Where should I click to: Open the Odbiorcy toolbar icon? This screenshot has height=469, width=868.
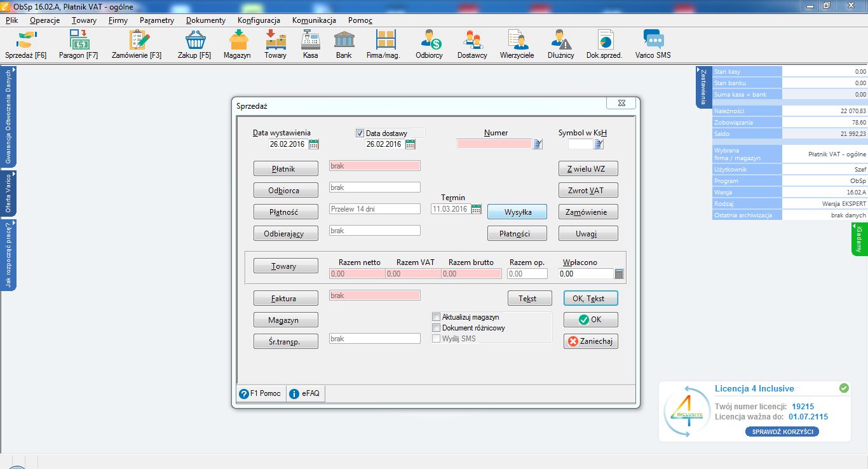(430, 44)
